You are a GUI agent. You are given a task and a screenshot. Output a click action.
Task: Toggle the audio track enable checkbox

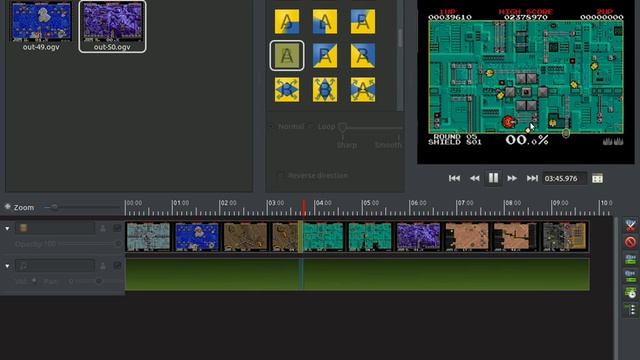[x=117, y=266]
